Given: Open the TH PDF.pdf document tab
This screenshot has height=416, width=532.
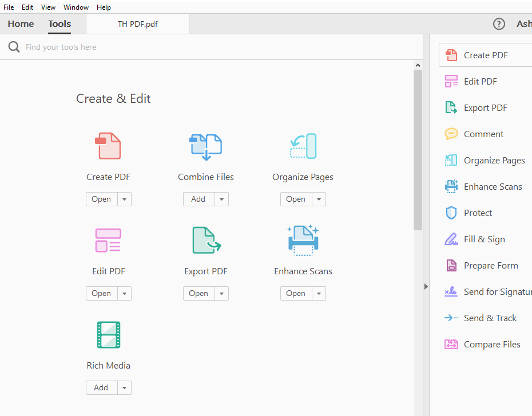Looking at the screenshot, I should pos(137,23).
